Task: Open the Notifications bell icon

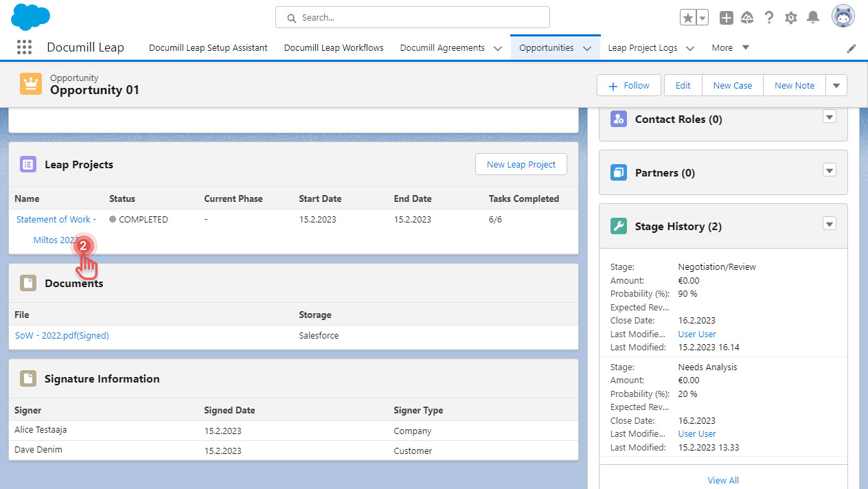Action: (x=813, y=18)
